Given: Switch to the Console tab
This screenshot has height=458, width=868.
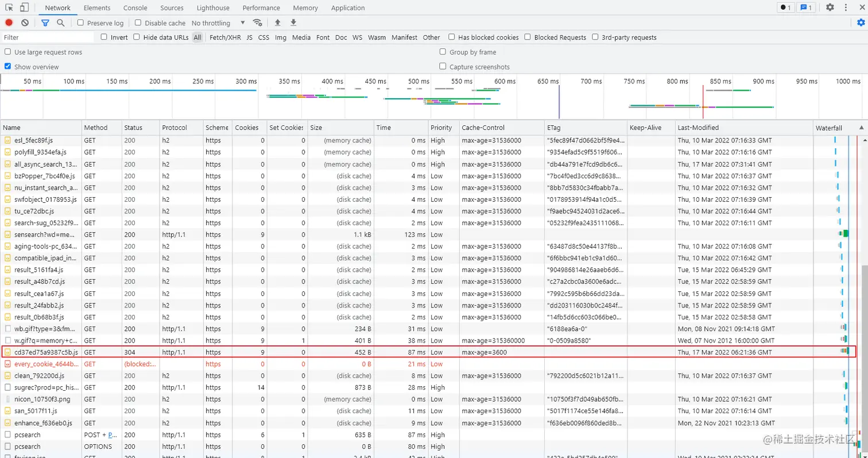Looking at the screenshot, I should (x=135, y=8).
